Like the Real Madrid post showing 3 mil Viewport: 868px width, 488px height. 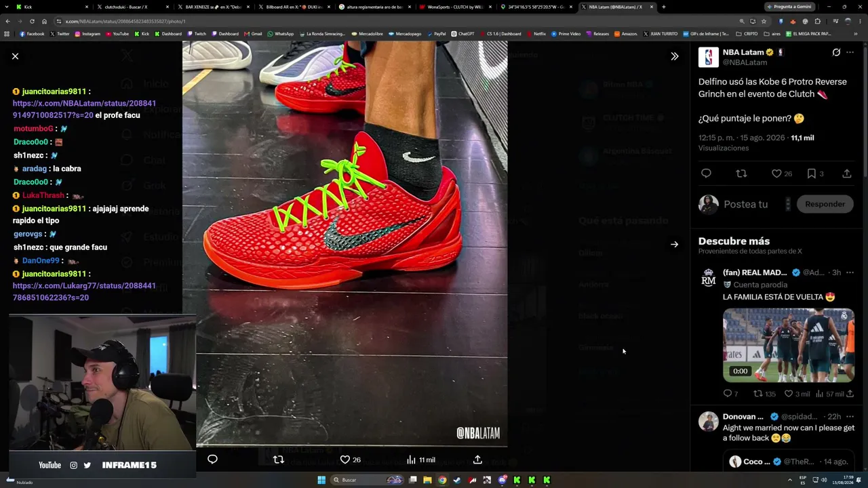point(797,394)
